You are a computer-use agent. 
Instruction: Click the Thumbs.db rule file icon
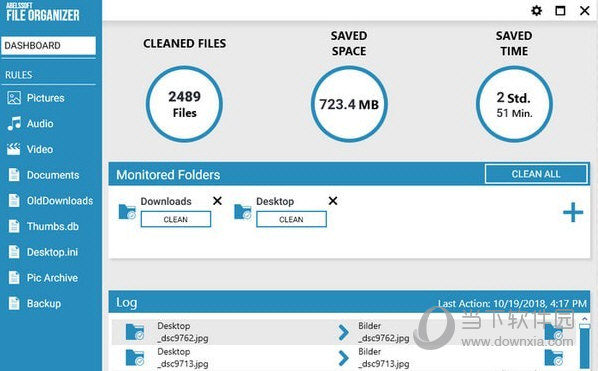[14, 226]
